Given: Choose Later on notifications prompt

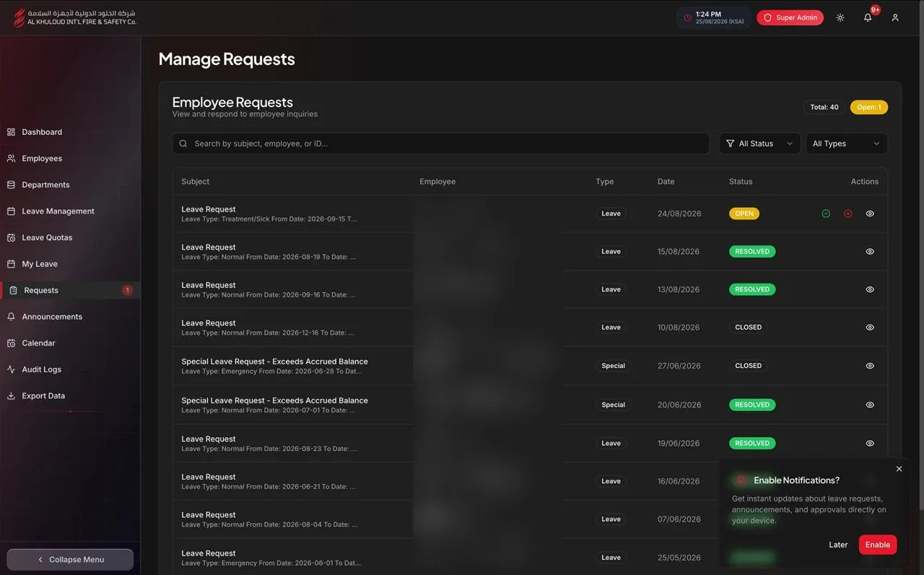Looking at the screenshot, I should pyautogui.click(x=838, y=545).
